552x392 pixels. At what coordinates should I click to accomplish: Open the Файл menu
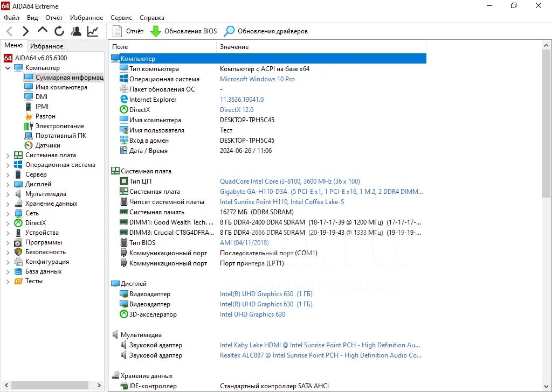pos(12,18)
